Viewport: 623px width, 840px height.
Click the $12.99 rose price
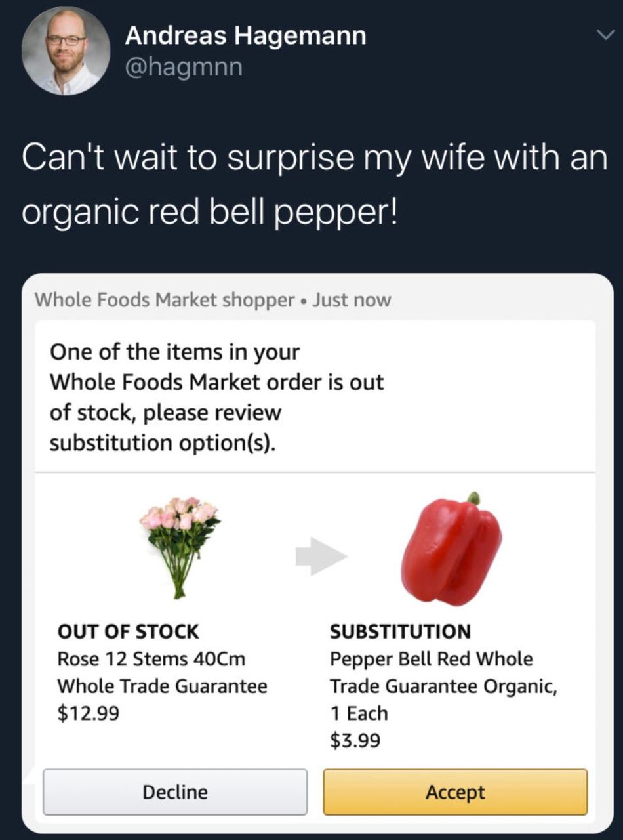89,713
